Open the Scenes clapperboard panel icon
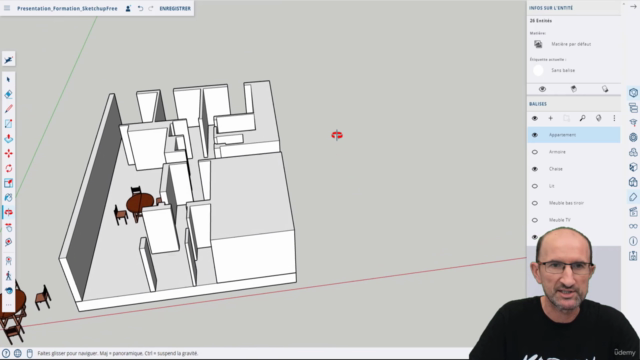This screenshot has height=360, width=640. coord(633,211)
